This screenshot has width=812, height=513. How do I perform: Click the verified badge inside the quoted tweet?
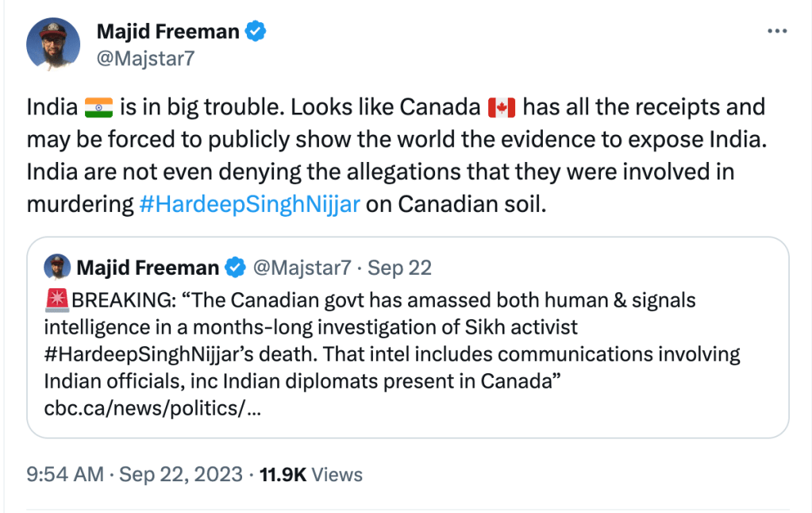[235, 268]
